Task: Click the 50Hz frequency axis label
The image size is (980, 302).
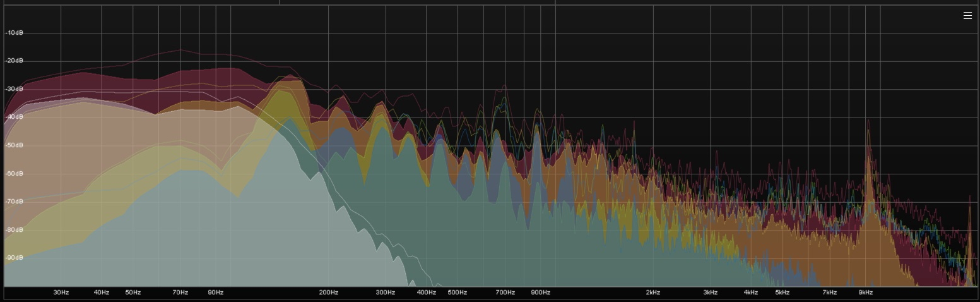Action: [133, 293]
